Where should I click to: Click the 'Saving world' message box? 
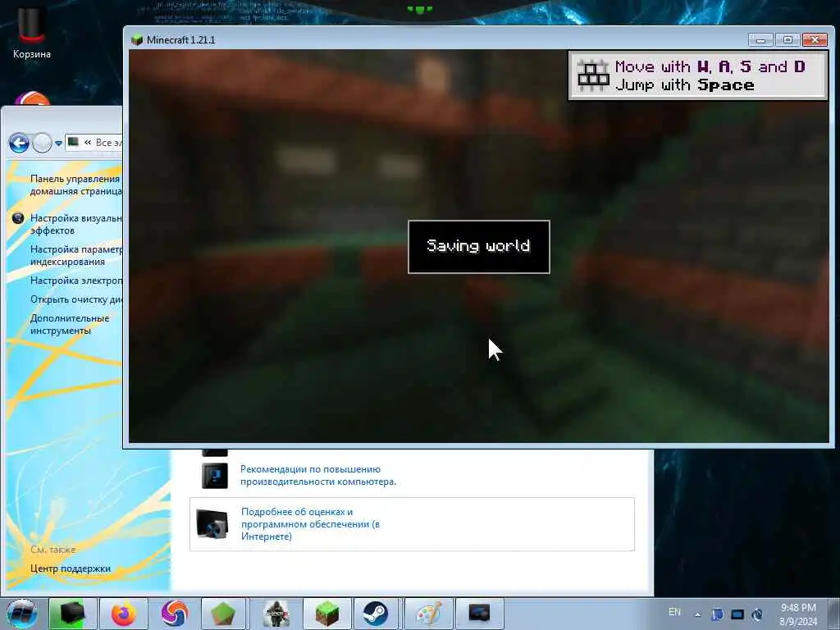pos(479,246)
